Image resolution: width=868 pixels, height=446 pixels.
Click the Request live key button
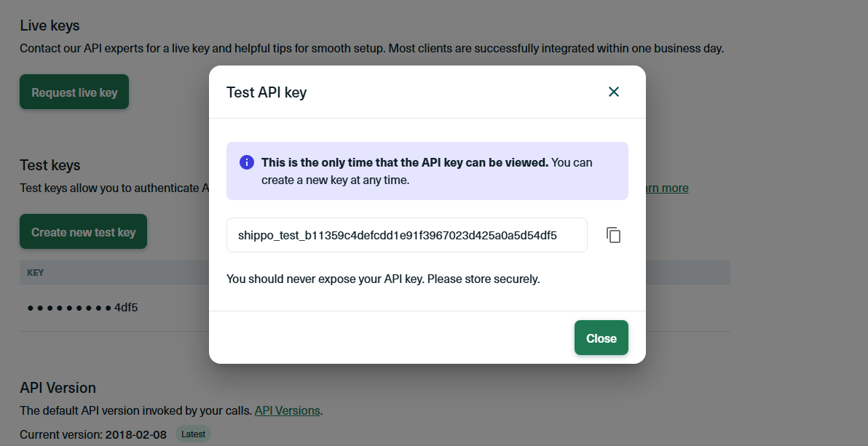[x=74, y=92]
